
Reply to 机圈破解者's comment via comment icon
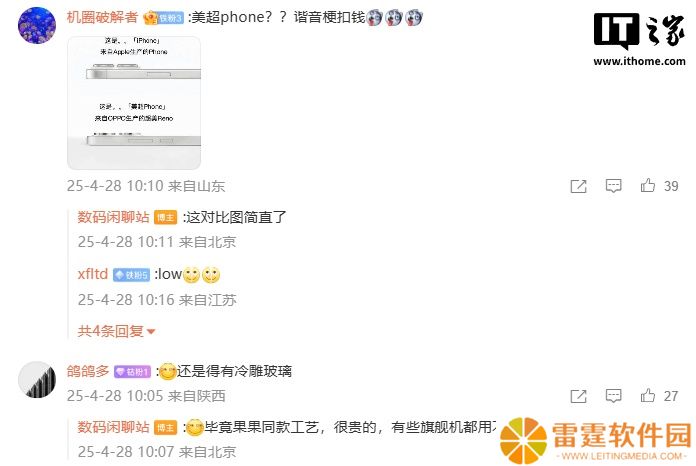pos(613,186)
